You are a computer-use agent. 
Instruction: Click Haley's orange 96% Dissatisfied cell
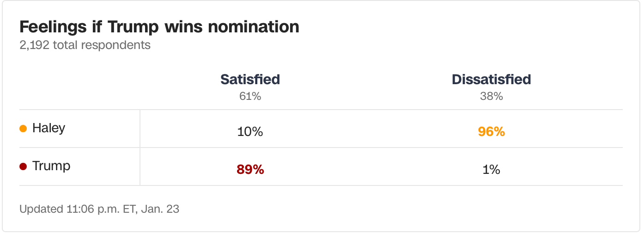[x=491, y=132]
